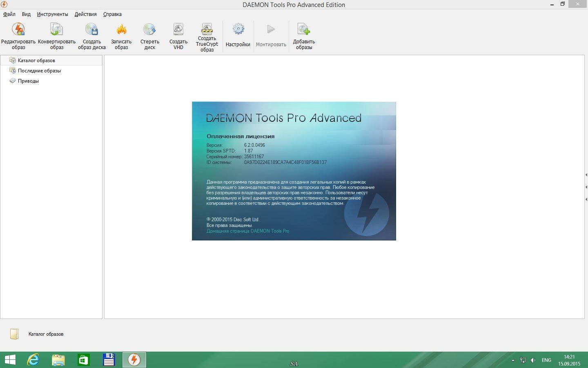Open the Редактировать образ tool
This screenshot has height=368, width=588.
18,36
